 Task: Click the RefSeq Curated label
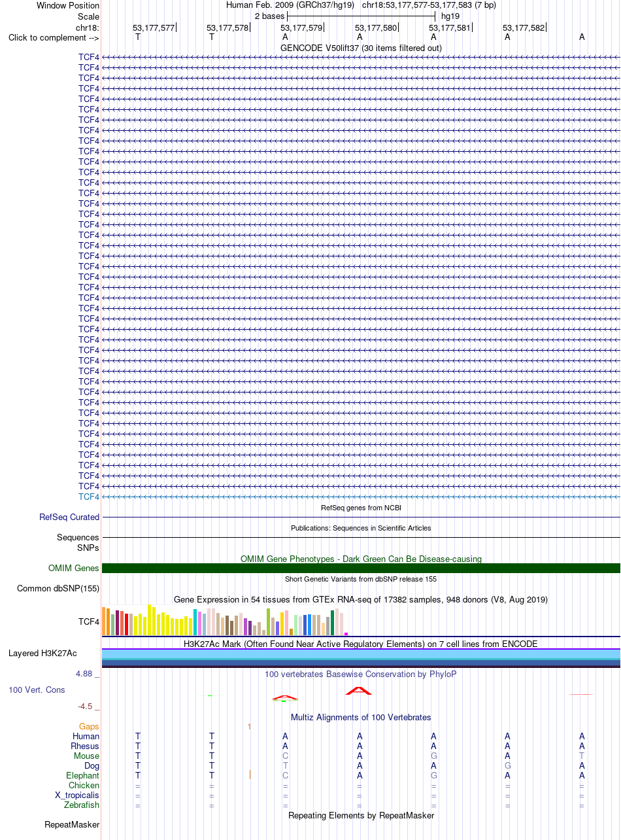[x=69, y=517]
